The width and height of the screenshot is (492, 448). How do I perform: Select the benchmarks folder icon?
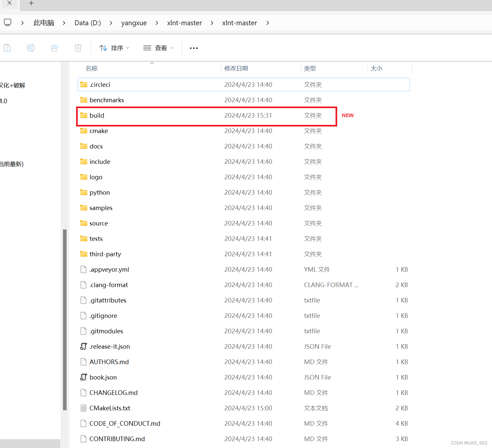point(84,100)
